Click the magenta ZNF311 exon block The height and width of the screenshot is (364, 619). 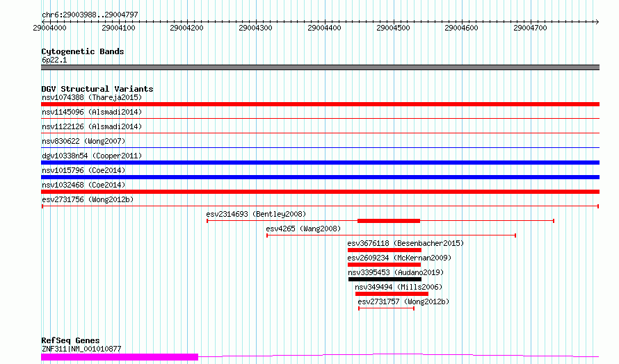[120, 357]
